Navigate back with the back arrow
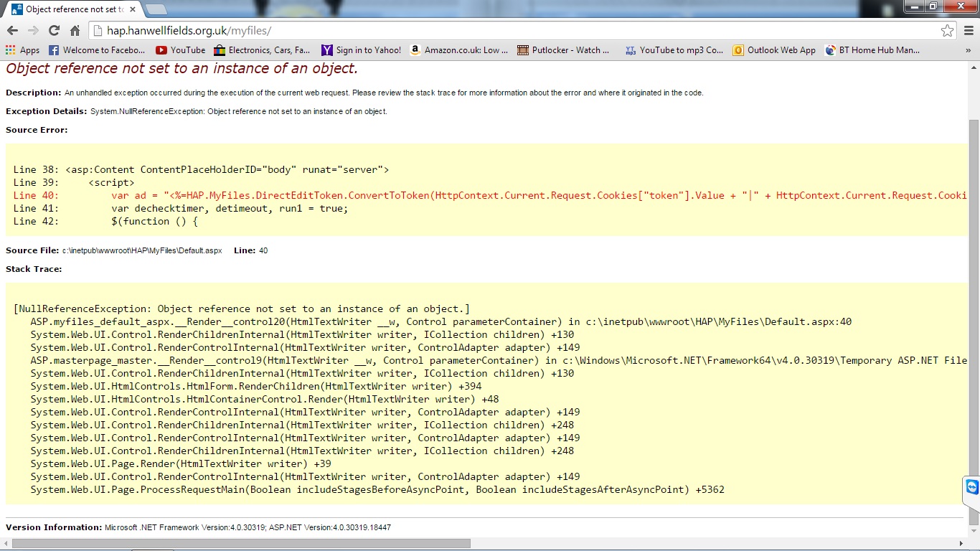 [12, 31]
